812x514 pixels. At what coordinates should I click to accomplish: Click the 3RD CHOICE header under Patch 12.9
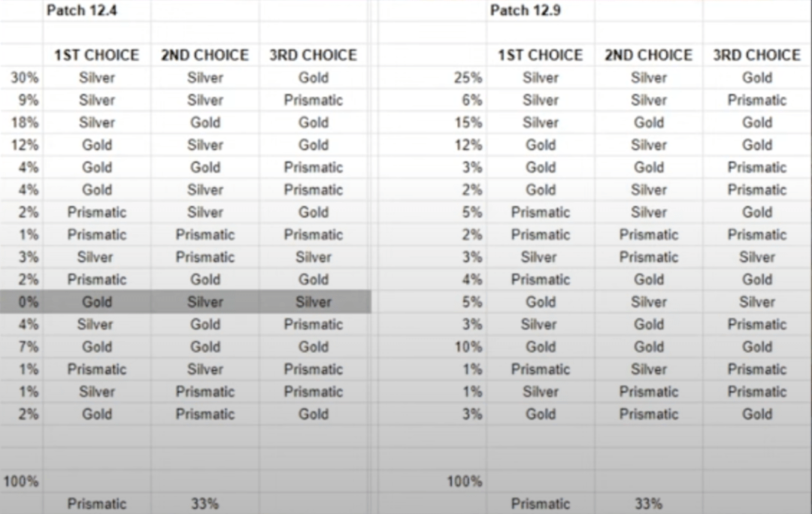[x=756, y=55]
